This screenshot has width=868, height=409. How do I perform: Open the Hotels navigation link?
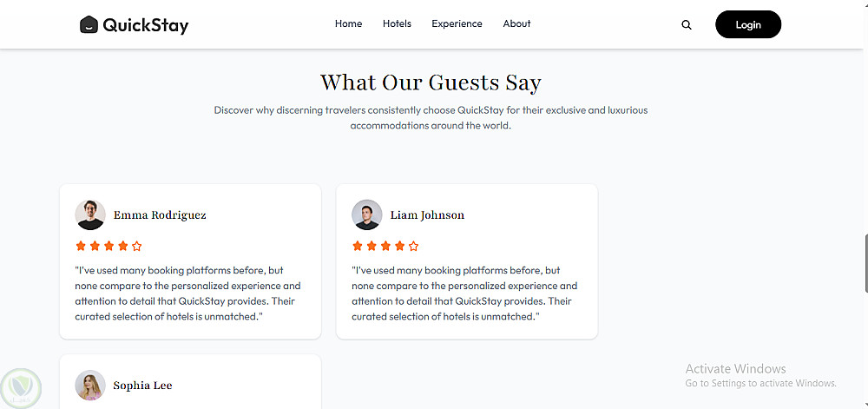click(x=397, y=23)
